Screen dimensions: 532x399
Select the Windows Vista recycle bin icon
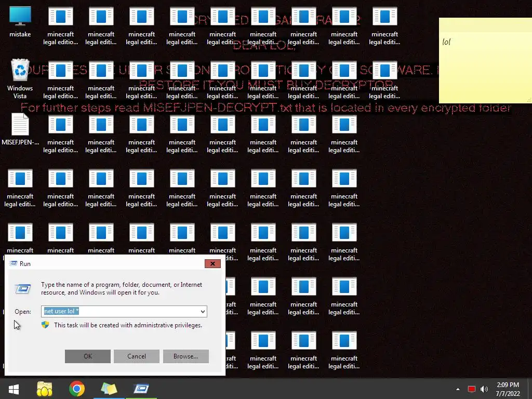[x=20, y=79]
